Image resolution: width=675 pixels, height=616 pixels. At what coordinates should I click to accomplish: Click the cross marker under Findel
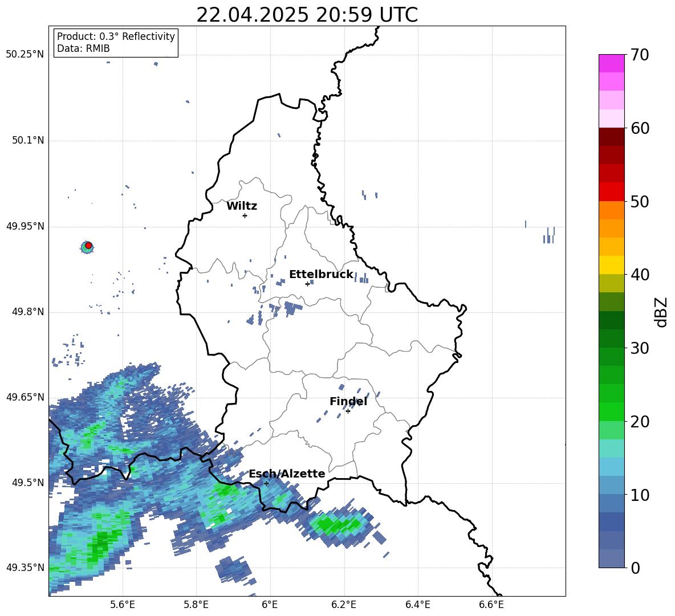(348, 411)
